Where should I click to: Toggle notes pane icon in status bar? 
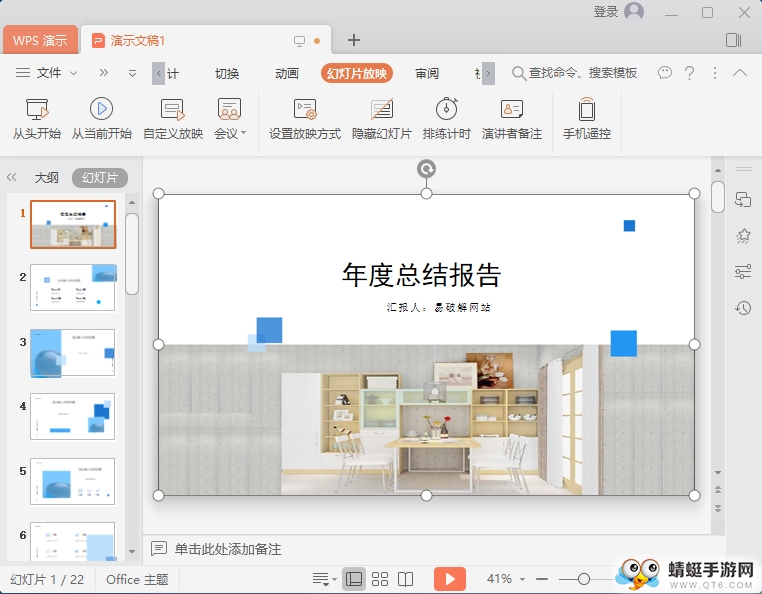tap(324, 579)
